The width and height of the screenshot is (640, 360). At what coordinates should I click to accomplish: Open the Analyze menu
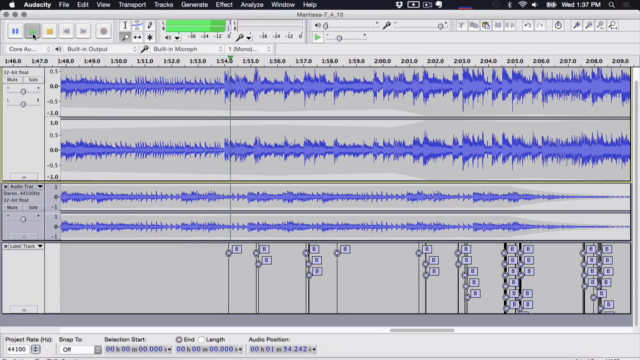click(x=251, y=4)
